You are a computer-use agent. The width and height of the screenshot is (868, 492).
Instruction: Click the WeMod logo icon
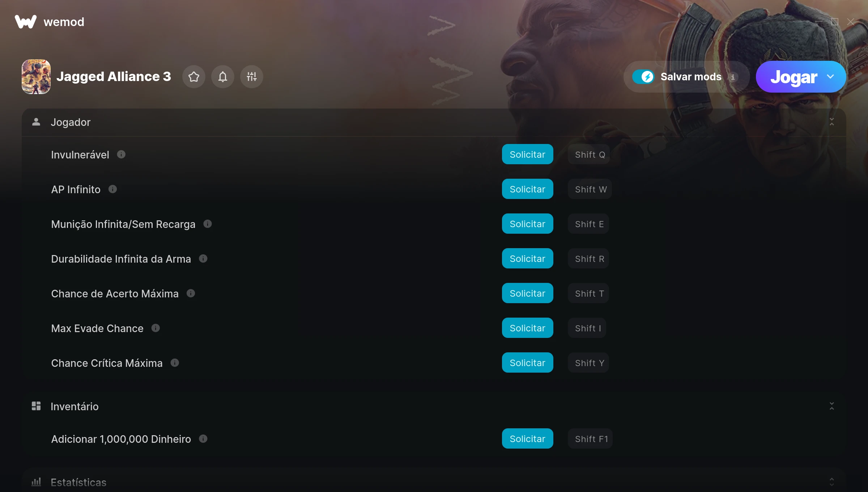point(26,22)
